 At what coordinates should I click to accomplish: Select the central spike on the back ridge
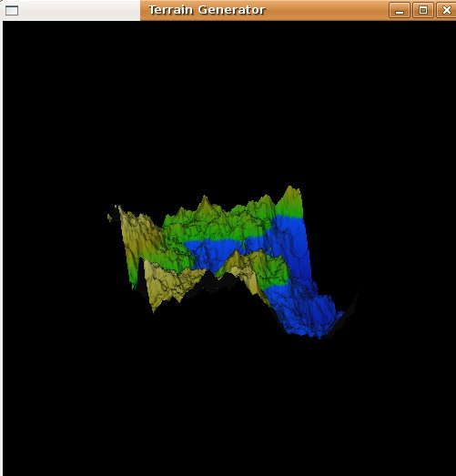click(204, 202)
